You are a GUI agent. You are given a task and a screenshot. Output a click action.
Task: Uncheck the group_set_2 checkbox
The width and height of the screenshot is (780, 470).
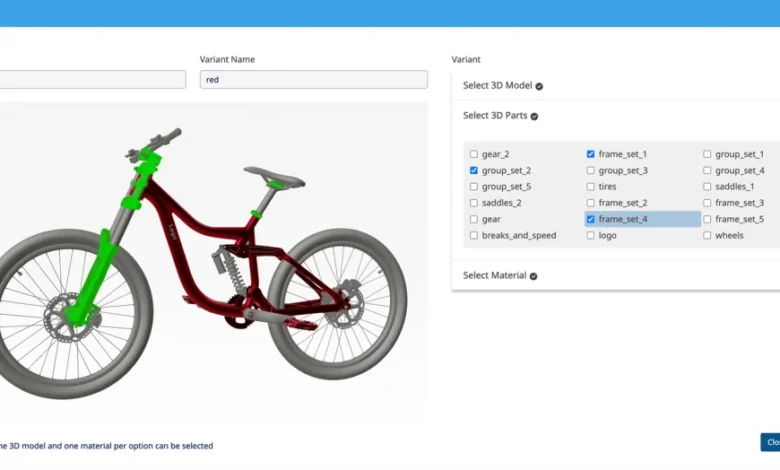click(x=474, y=171)
